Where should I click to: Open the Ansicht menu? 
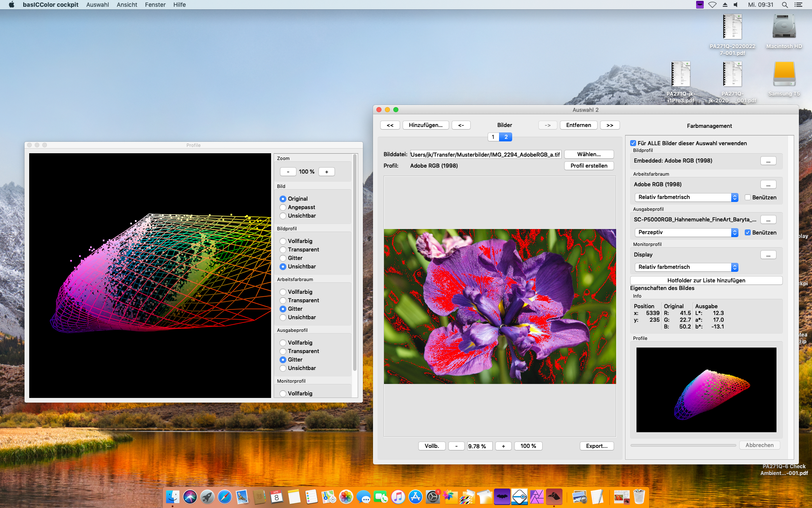(127, 5)
